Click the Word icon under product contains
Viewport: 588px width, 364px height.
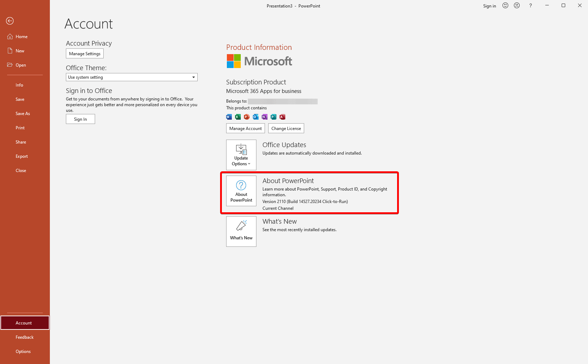point(229,117)
